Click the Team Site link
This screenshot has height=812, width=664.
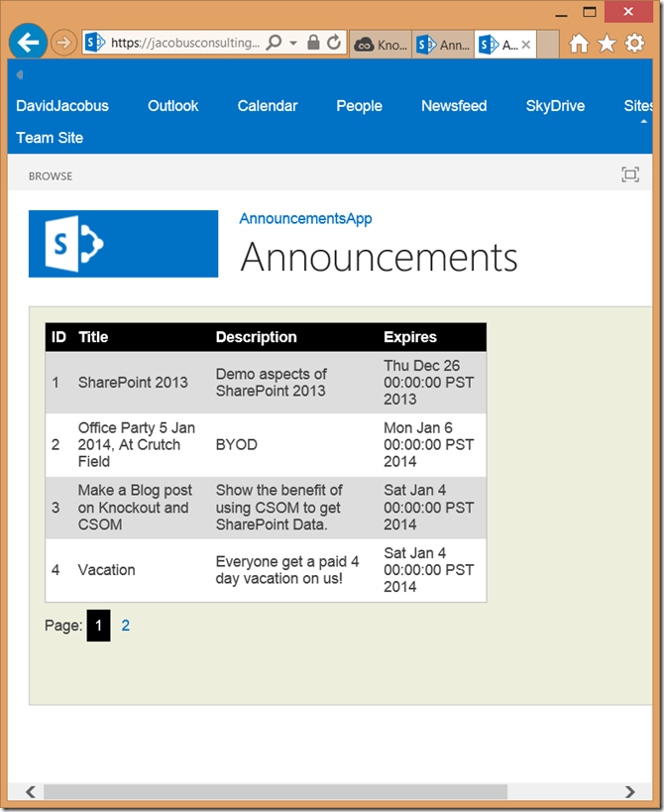[50, 138]
